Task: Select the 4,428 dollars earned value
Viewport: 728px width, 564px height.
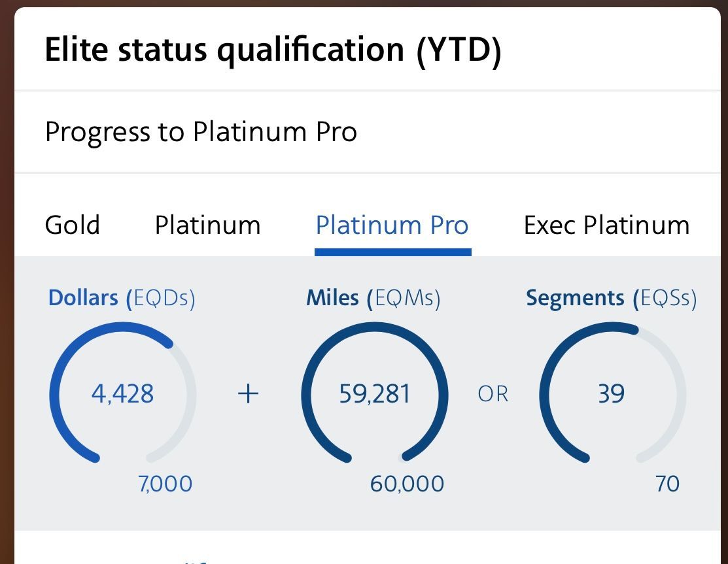Action: click(x=122, y=394)
